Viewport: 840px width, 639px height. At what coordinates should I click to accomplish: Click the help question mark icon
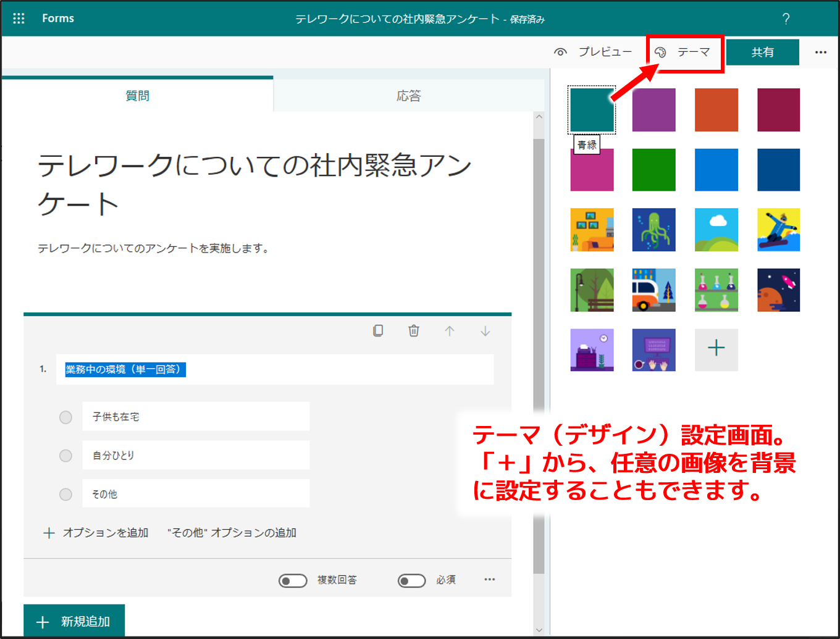786,19
